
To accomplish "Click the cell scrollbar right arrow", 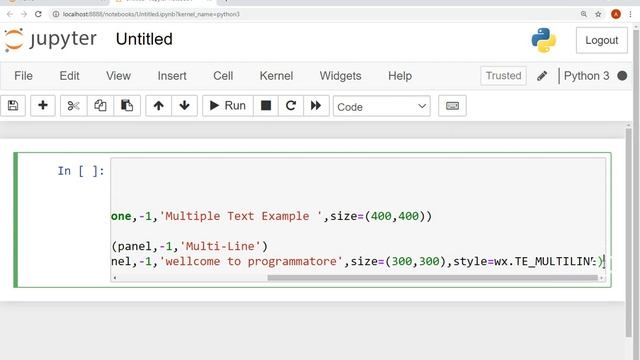I will click(601, 278).
